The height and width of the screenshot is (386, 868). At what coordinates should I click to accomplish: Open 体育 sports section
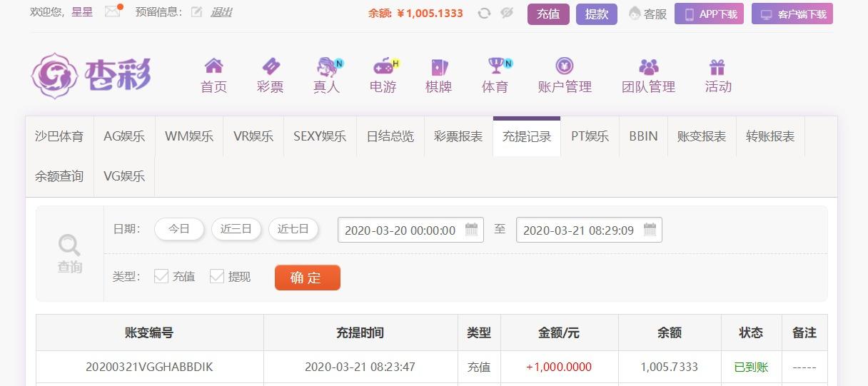pos(495,76)
